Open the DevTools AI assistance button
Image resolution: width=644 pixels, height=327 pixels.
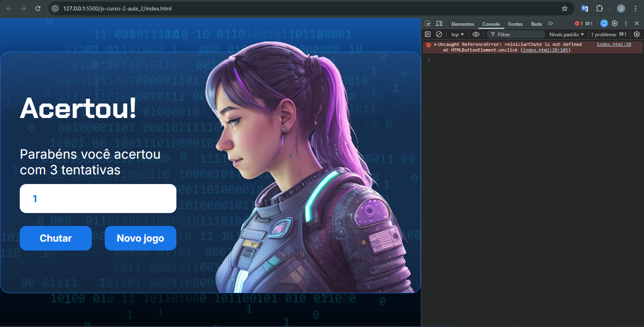coord(604,23)
